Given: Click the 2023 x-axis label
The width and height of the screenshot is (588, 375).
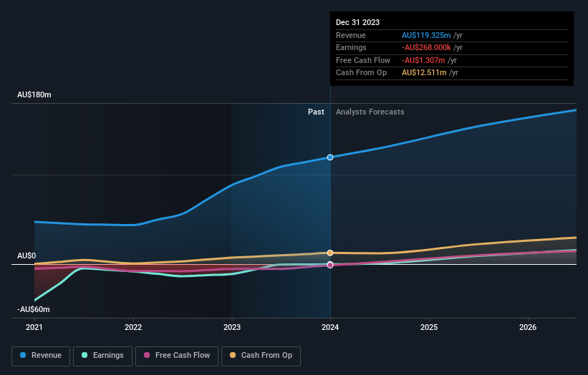Looking at the screenshot, I should pyautogui.click(x=232, y=327).
